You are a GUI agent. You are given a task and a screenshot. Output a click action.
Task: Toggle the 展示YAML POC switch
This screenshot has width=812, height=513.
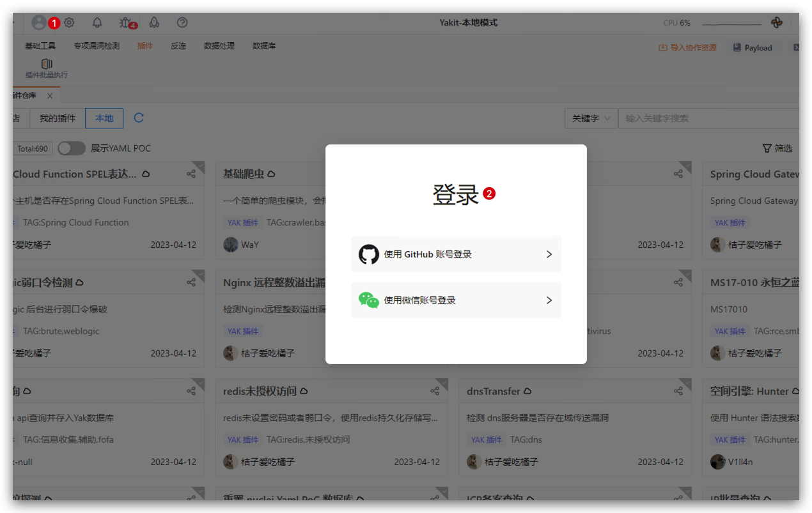[x=72, y=148]
